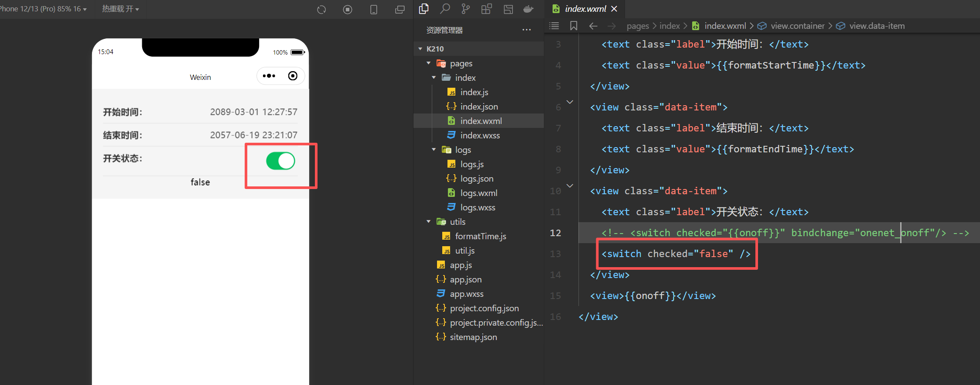Click the index breadcrumb segment
Screen dimensions: 980x385
coord(669,26)
